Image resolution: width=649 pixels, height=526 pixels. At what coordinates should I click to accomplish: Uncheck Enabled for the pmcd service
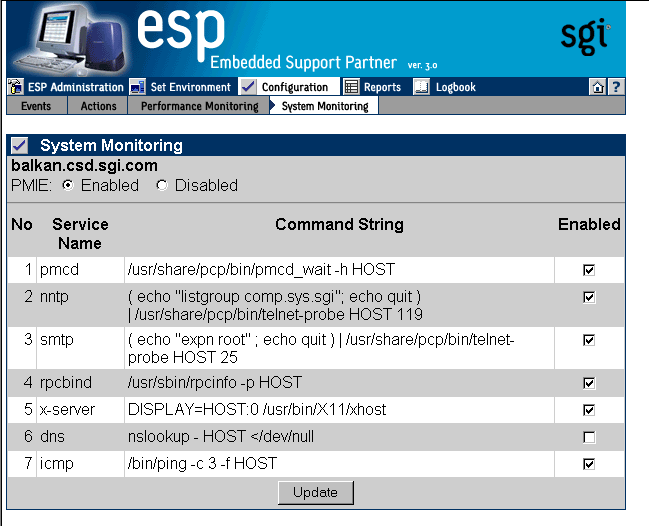[x=589, y=270]
